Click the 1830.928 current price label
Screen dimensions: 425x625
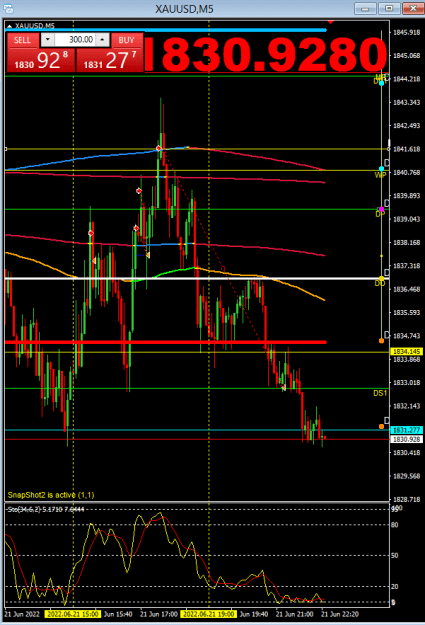coord(406,439)
